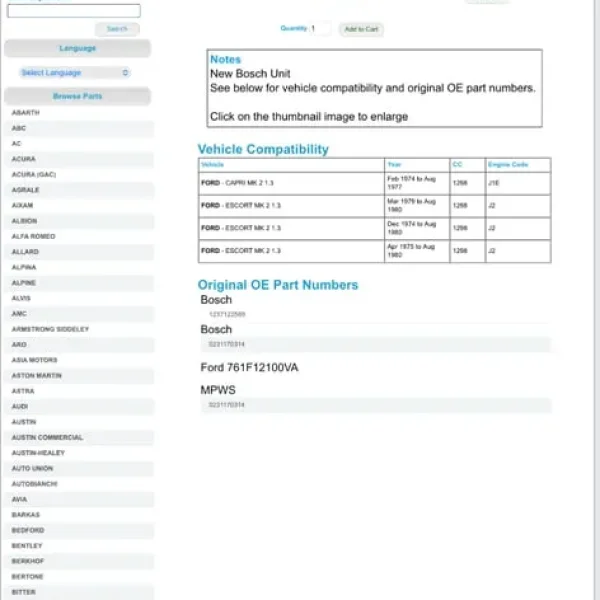Choose the BERTONE brand

[x=28, y=577]
